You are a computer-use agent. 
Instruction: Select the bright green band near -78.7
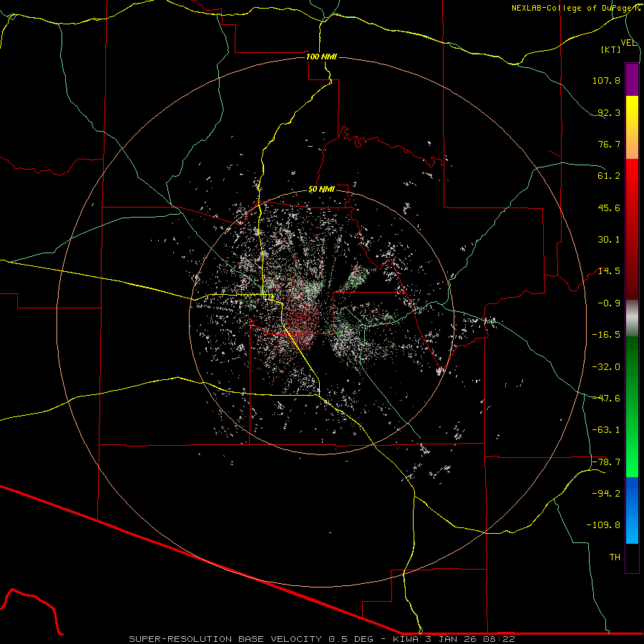pyautogui.click(x=632, y=469)
